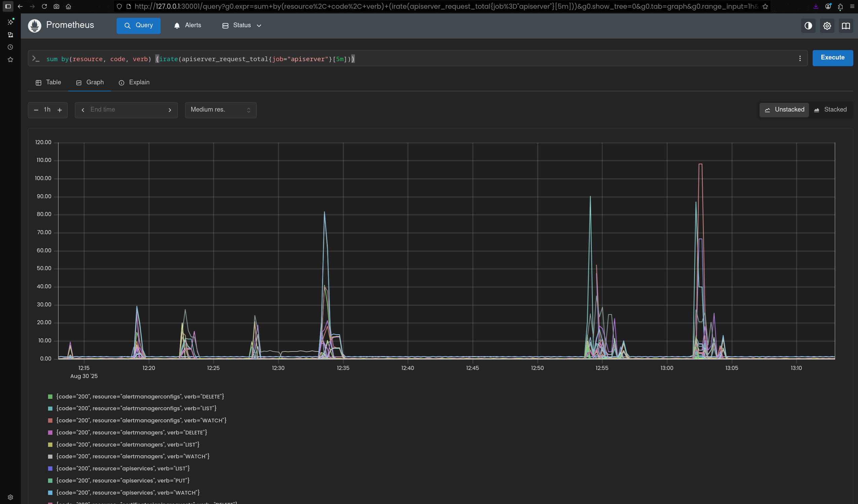The width and height of the screenshot is (858, 504).
Task: Toggle alertmanagerconfigs LIST series in legend
Action: [x=132, y=408]
